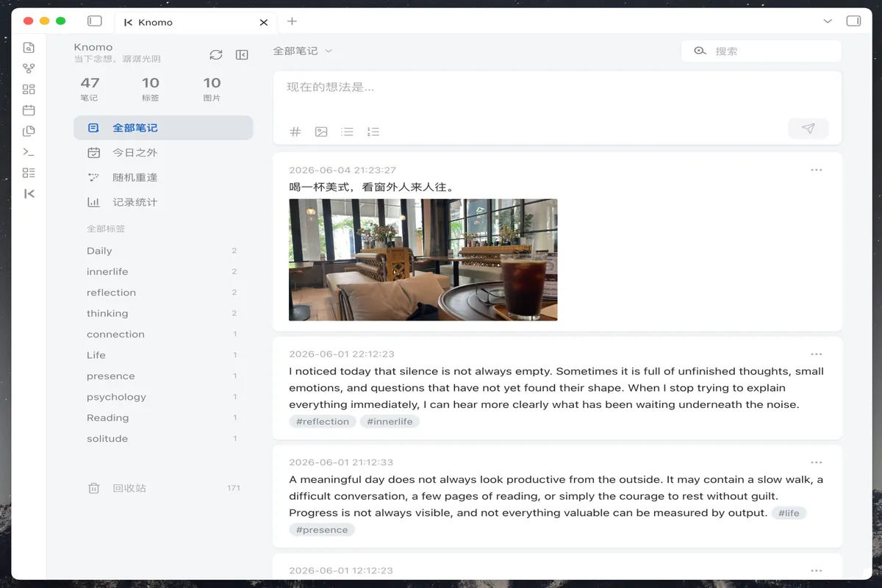Screen dimensions: 882x588
Task: Click the search magnifier icon
Action: 700,51
